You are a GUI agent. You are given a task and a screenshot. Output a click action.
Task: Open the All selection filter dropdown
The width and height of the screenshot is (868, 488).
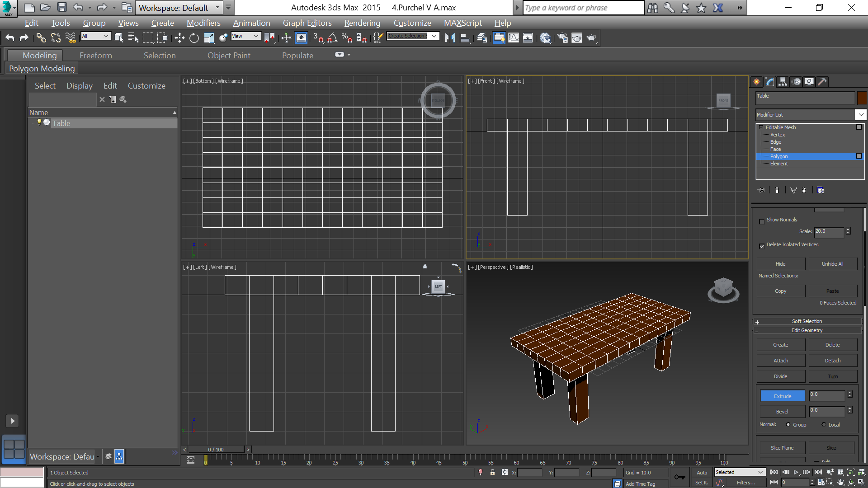[96, 36]
